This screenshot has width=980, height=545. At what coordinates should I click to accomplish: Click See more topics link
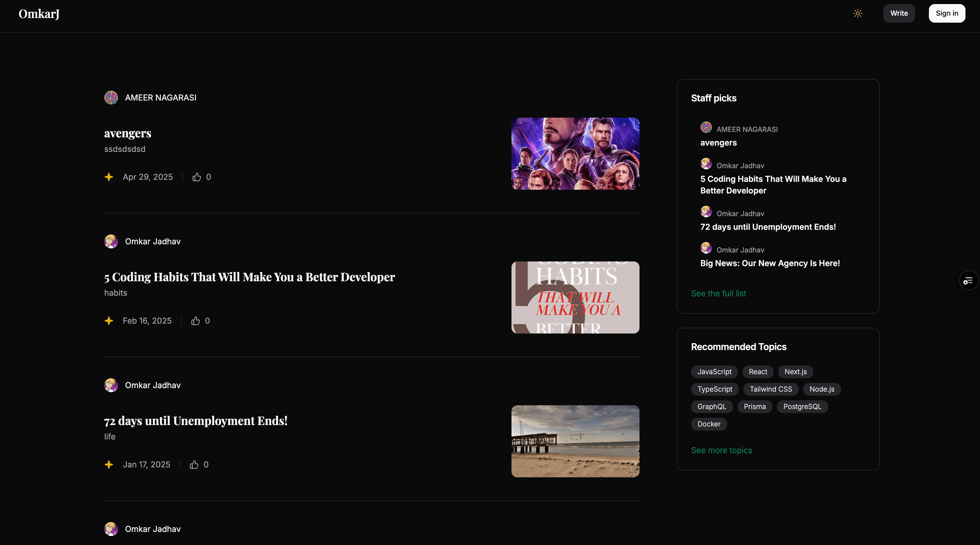[x=721, y=450]
